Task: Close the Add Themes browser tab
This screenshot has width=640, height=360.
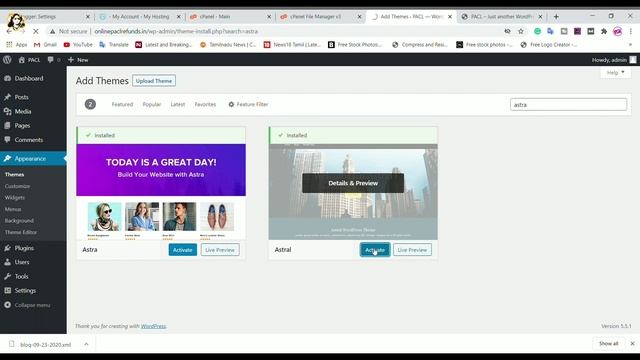Action: 450,17
